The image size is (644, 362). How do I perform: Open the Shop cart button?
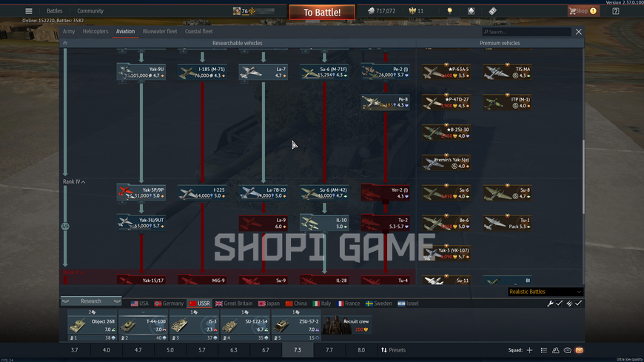click(x=583, y=11)
